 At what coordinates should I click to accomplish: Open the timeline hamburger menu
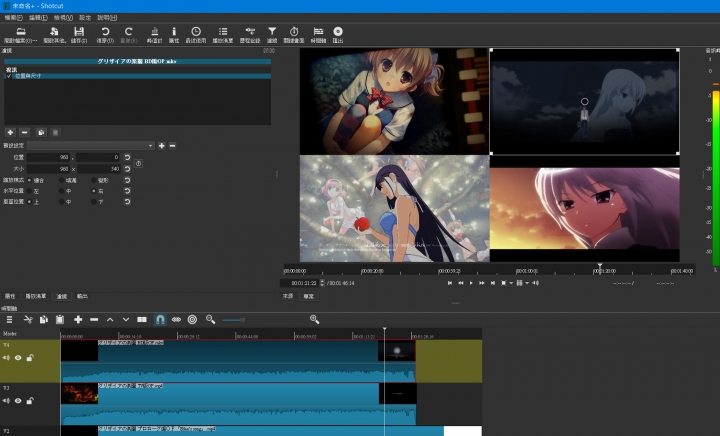tap(9, 319)
